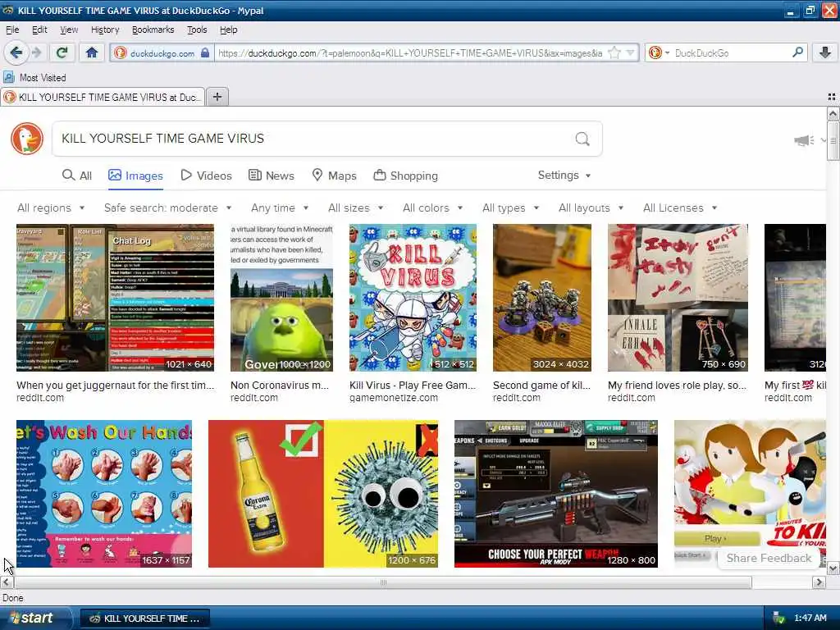Click the horizontal scrollbar right arrow
The height and width of the screenshot is (630, 840).
coord(819,582)
